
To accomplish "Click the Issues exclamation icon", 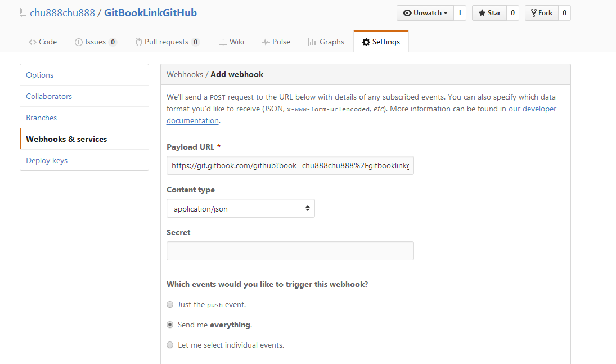I will tap(79, 42).
